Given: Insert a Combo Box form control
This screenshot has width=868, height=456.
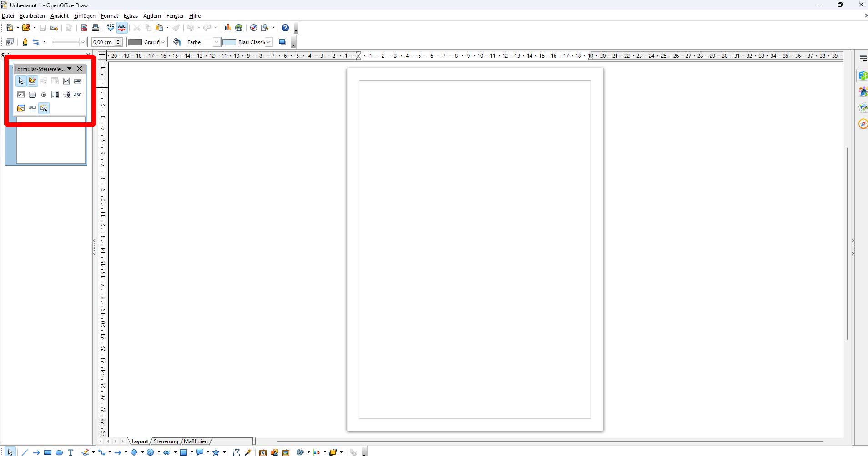Looking at the screenshot, I should point(66,95).
